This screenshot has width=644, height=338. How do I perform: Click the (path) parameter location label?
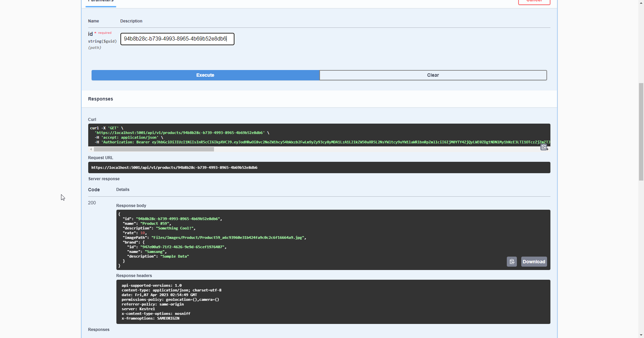(x=95, y=48)
